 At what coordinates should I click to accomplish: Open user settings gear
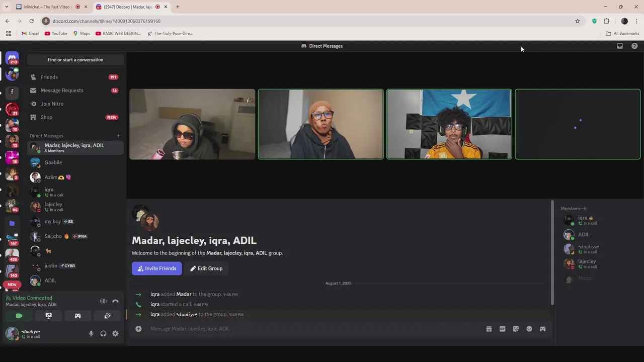[x=115, y=333]
